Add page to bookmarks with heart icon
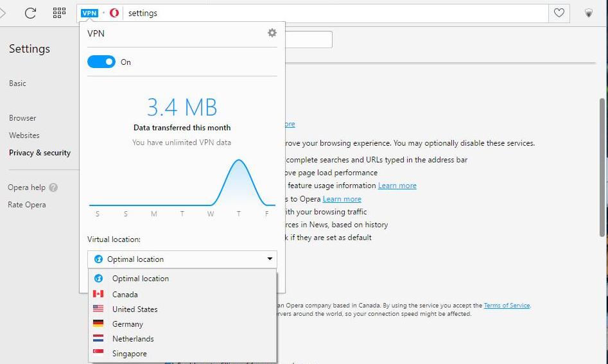 coord(559,13)
